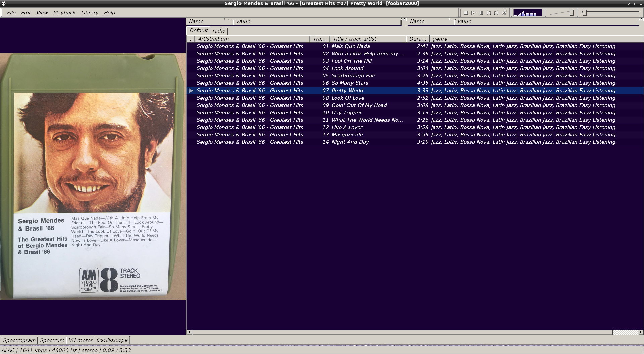
Task: Select track 12 Like A Lover
Action: click(x=415, y=127)
